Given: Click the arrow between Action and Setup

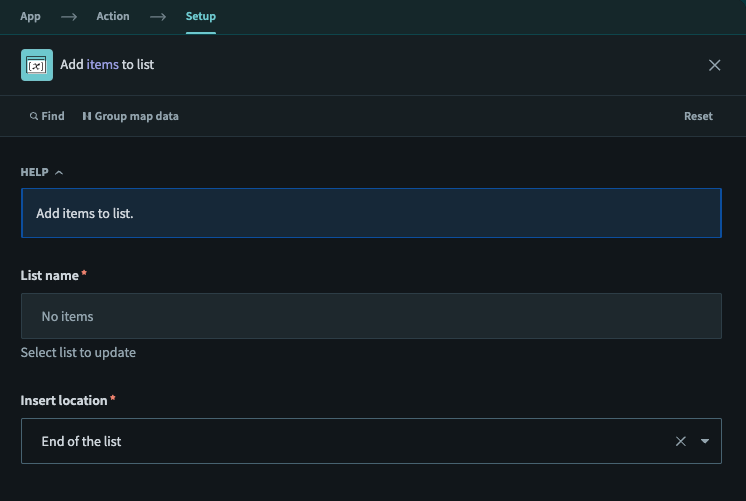Looking at the screenshot, I should point(157,17).
